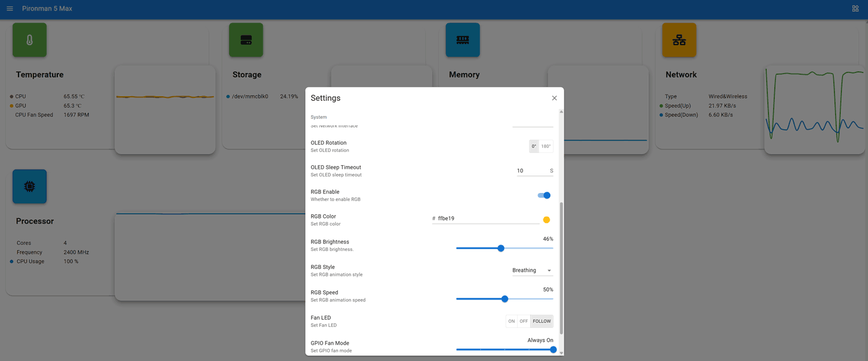The height and width of the screenshot is (361, 868).
Task: Turn Fan LED OFF
Action: [x=524, y=321]
